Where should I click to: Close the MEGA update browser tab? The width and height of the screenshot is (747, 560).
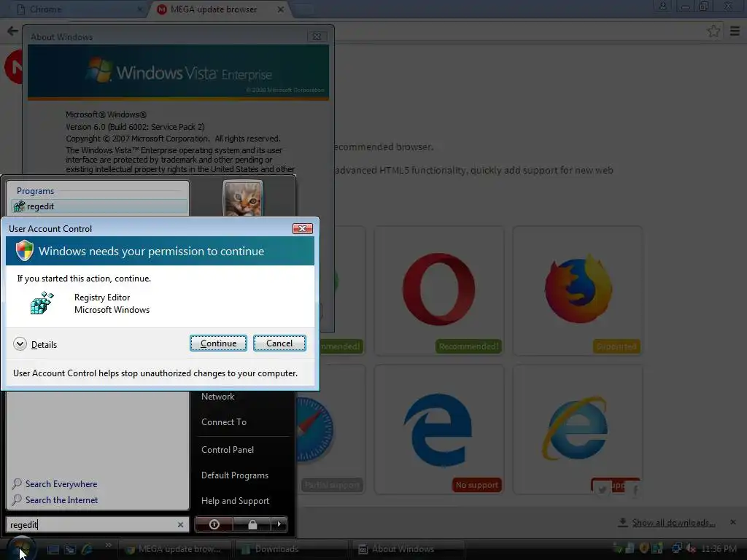coord(281,9)
